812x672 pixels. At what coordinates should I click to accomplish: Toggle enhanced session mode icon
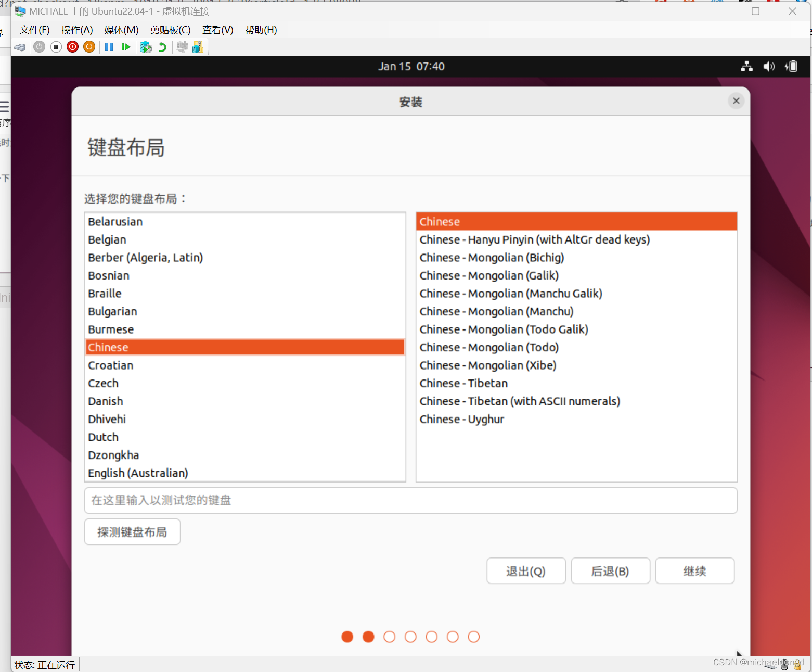(x=182, y=47)
